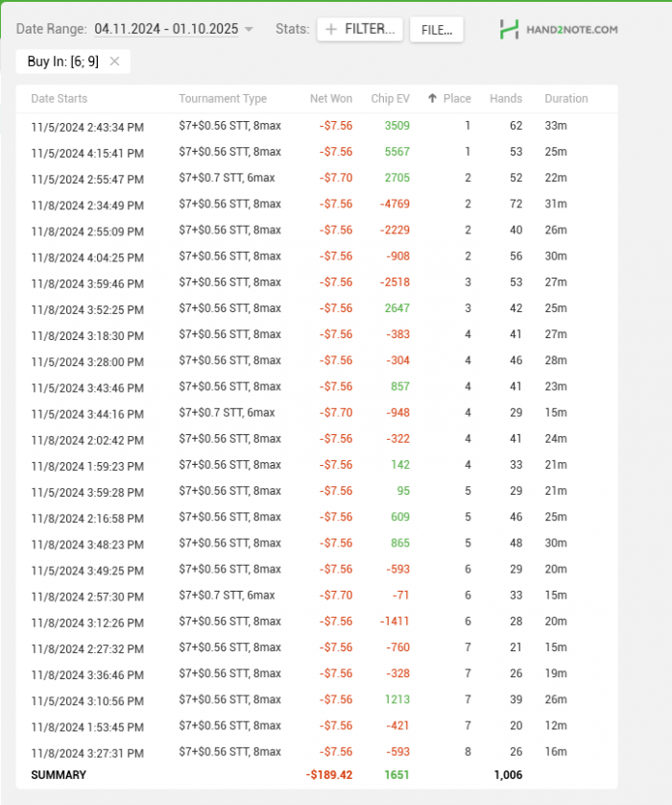Select the Buy In: [6; 9] filter chip
This screenshot has height=805, width=672.
click(x=63, y=61)
